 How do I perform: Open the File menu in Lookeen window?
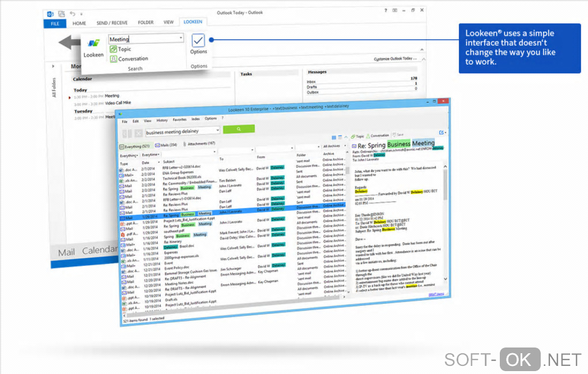(125, 122)
